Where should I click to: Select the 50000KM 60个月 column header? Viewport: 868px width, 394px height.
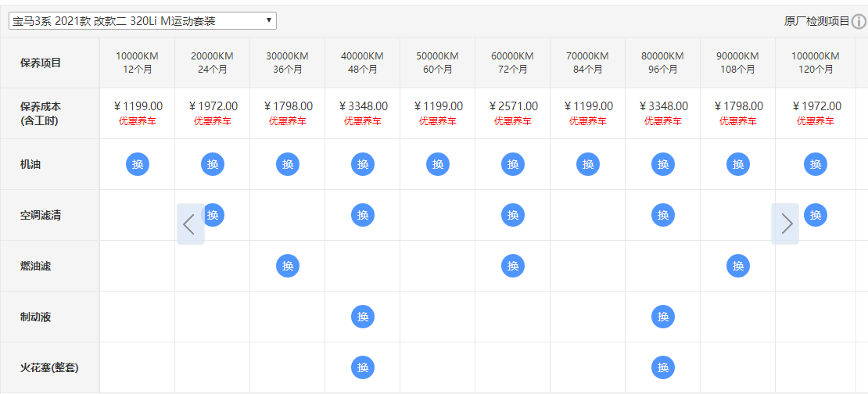pyautogui.click(x=438, y=63)
